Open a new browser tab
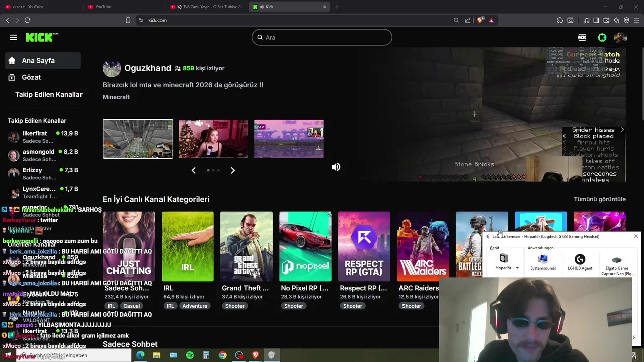This screenshot has width=644, height=362. 337,7
